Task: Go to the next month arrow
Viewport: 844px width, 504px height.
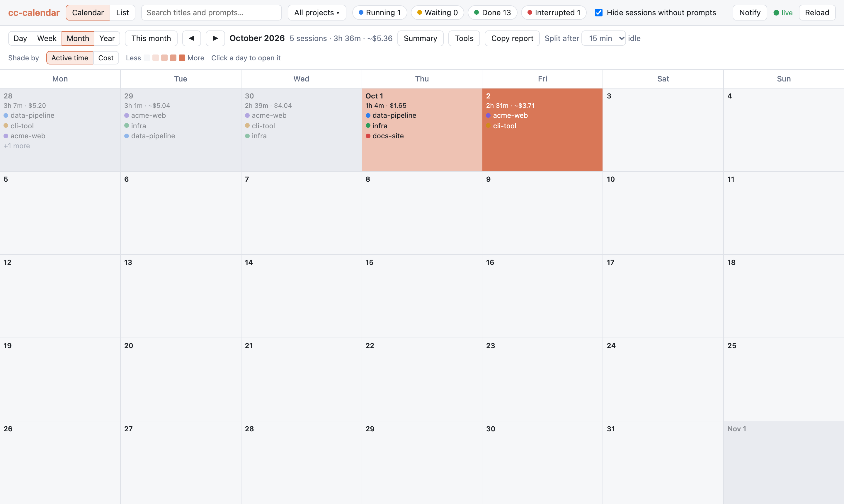Action: 215,38
